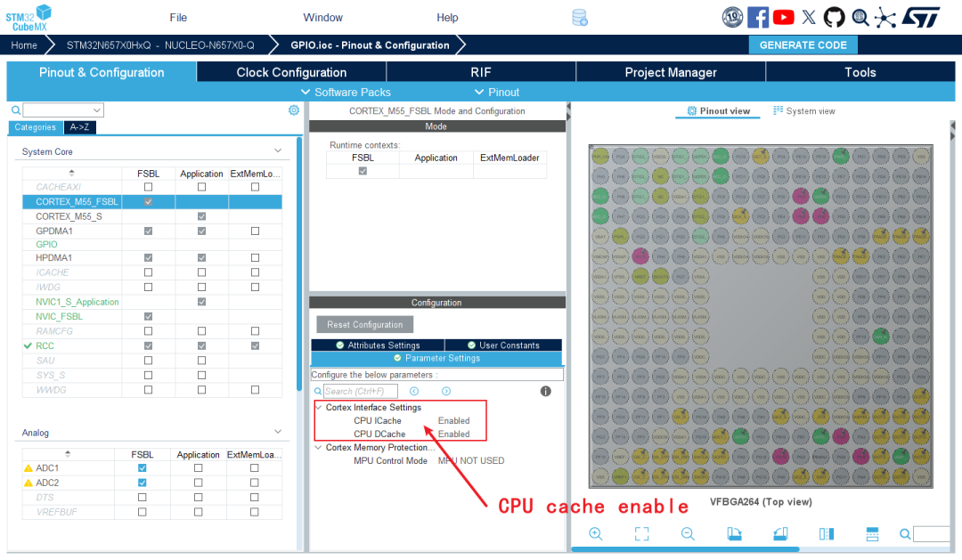Open the Software Packs dropdown
Image resolution: width=962 pixels, height=560 pixels.
pyautogui.click(x=346, y=92)
